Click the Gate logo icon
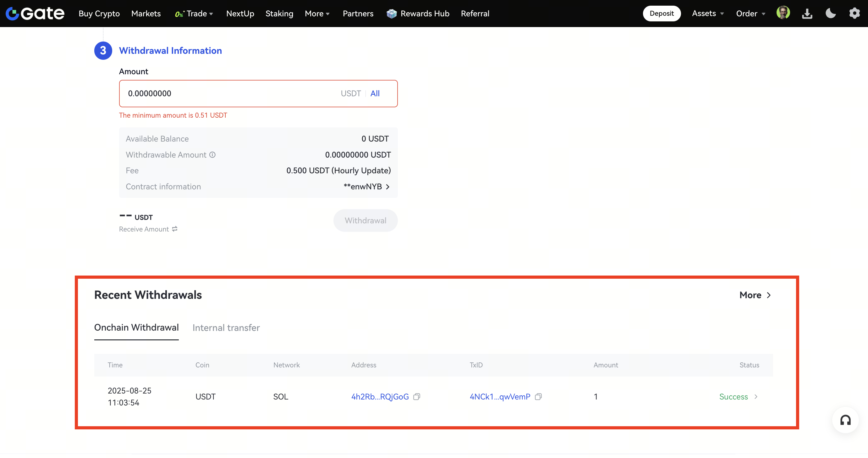The width and height of the screenshot is (868, 458). tap(13, 14)
